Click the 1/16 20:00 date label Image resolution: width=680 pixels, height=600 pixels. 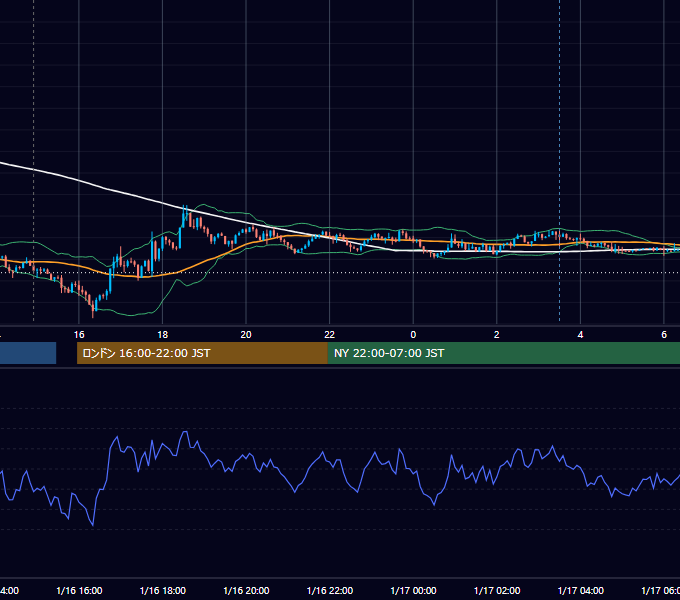pos(246,591)
